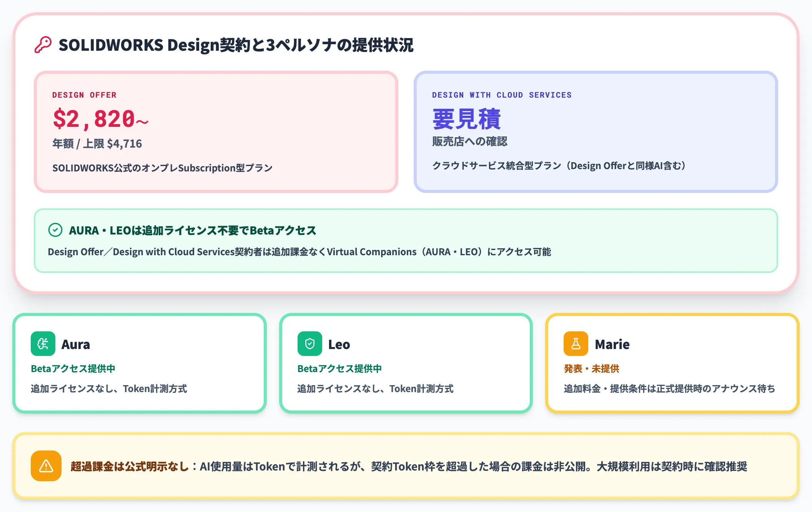Click the green check-circle icon near AURA・LEO
This screenshot has width=812, height=512.
pyautogui.click(x=55, y=230)
